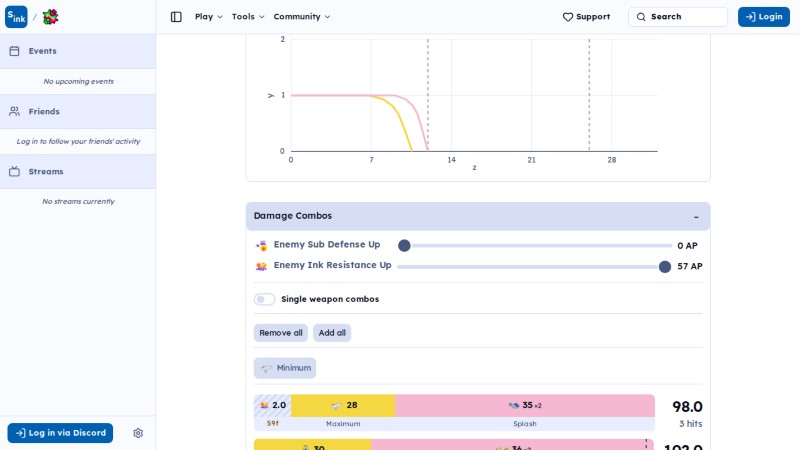This screenshot has height=450, width=800.
Task: Open the Sink logo home page
Action: (16, 17)
